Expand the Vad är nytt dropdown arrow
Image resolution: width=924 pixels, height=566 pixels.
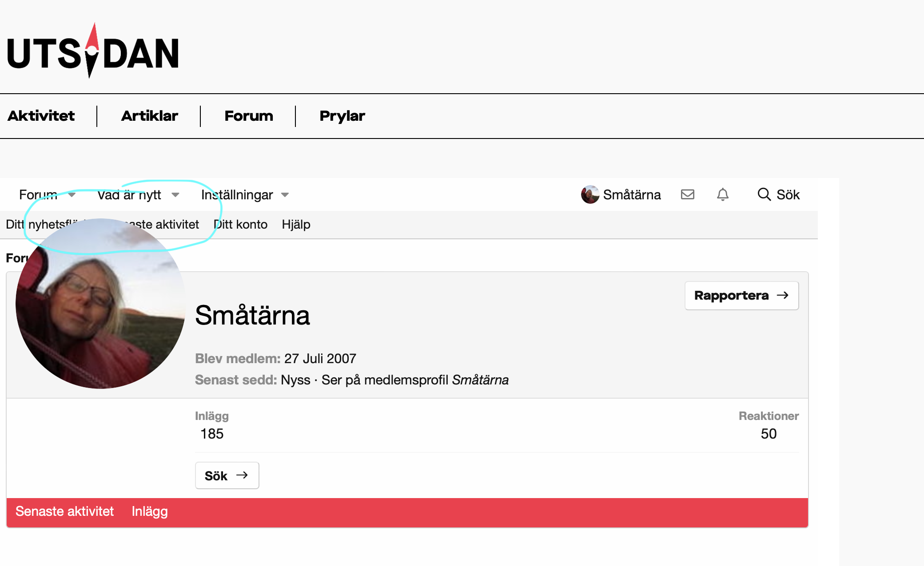click(175, 195)
